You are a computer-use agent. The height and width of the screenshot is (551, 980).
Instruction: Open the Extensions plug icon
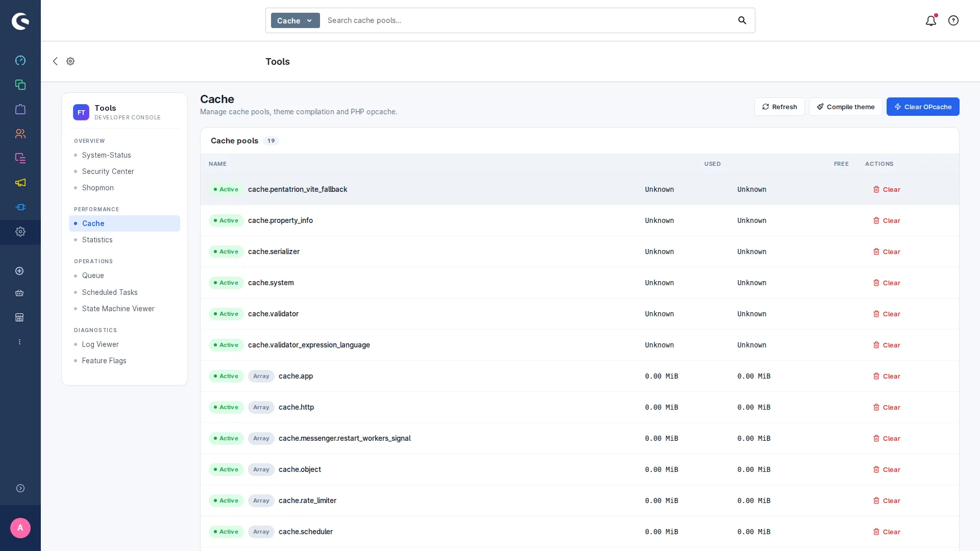pos(20,207)
